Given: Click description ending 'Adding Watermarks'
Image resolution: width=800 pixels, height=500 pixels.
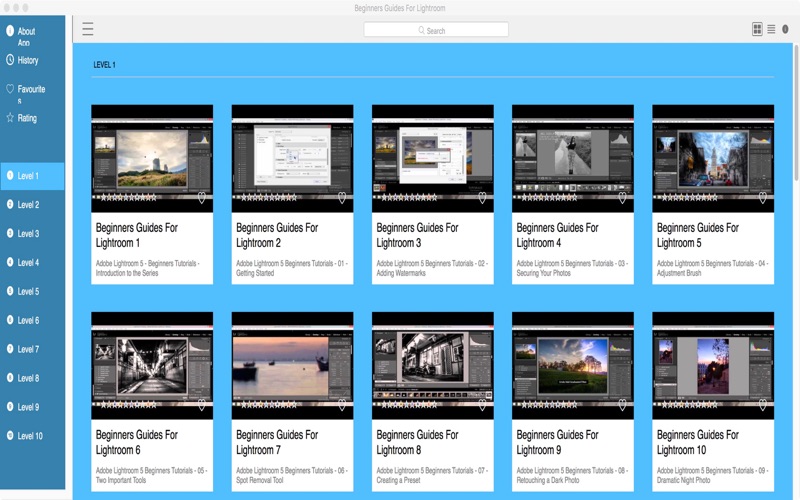Looking at the screenshot, I should 432,268.
